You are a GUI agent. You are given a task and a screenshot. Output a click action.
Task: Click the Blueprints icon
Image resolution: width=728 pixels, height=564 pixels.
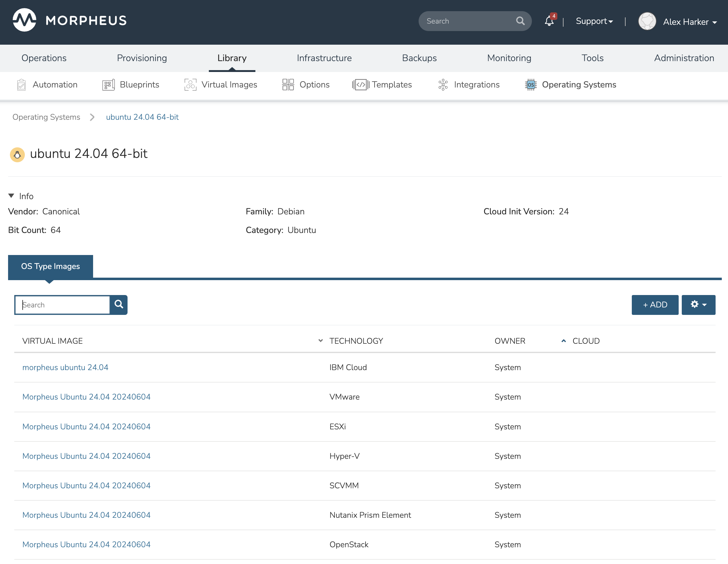pos(108,85)
